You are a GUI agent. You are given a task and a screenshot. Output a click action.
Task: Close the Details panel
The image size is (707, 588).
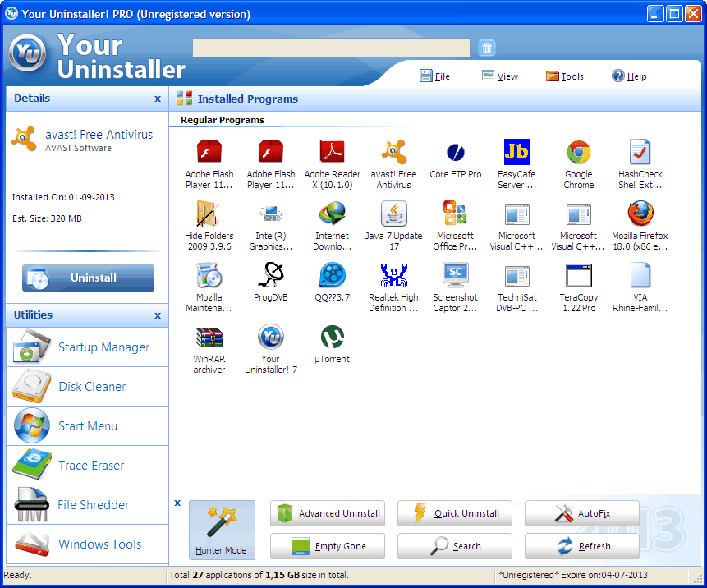158,99
